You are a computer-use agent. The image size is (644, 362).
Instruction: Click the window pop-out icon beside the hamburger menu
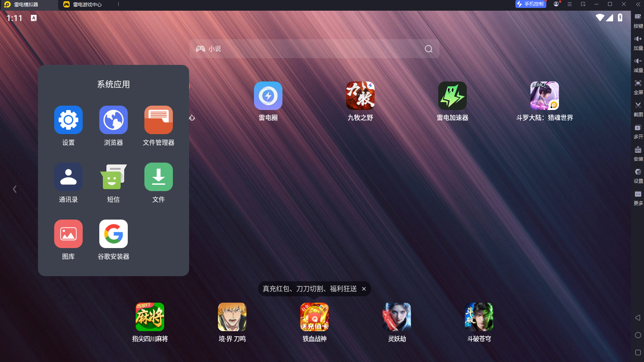(583, 4)
